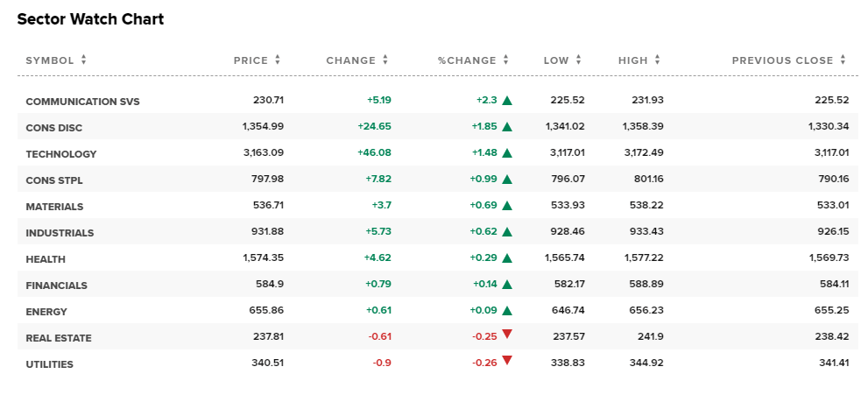Click the SYMBOL column header text
This screenshot has width=868, height=395.
coord(50,60)
